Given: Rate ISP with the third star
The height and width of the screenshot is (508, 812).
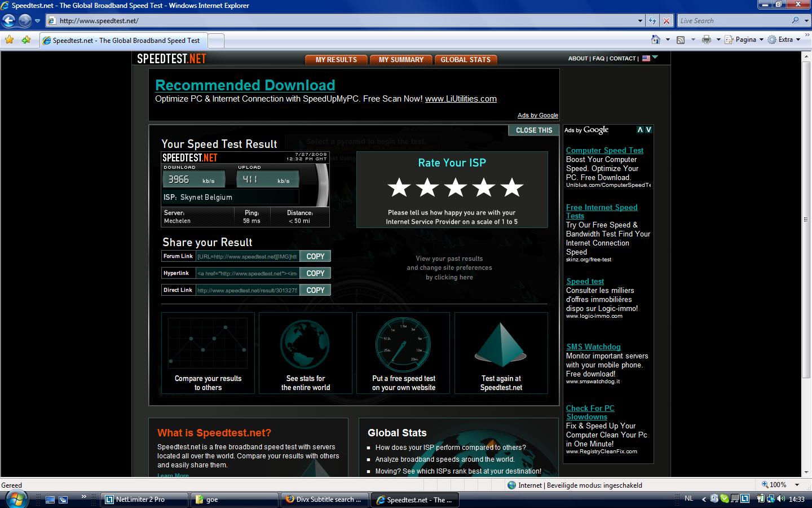Looking at the screenshot, I should coord(456,187).
